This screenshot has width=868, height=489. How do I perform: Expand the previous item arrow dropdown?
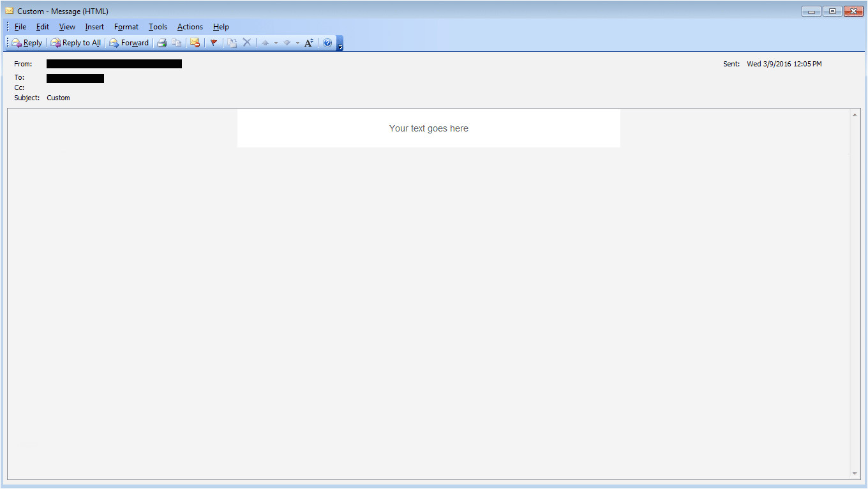[x=276, y=43]
